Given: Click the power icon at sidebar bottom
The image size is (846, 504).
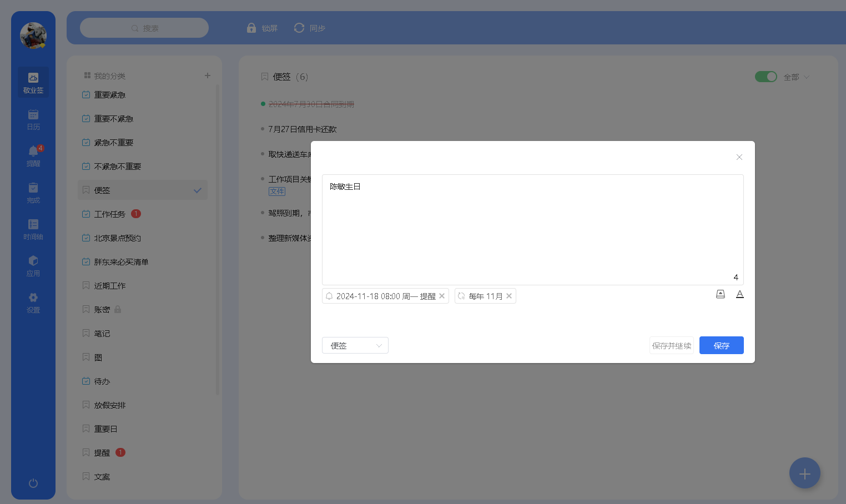Looking at the screenshot, I should click(33, 483).
